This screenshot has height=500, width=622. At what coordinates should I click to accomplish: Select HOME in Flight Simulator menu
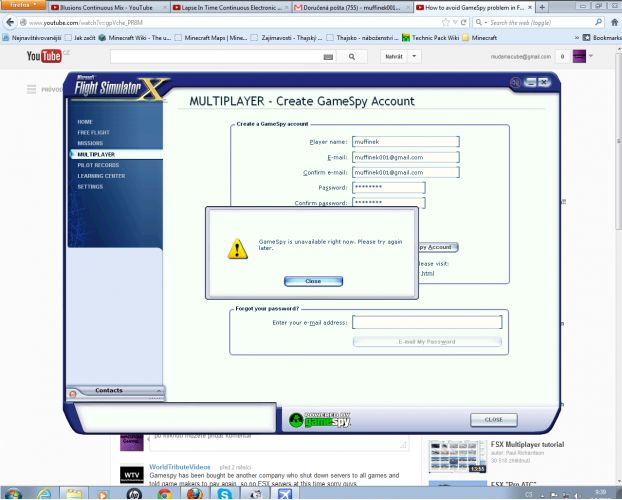coord(85,122)
